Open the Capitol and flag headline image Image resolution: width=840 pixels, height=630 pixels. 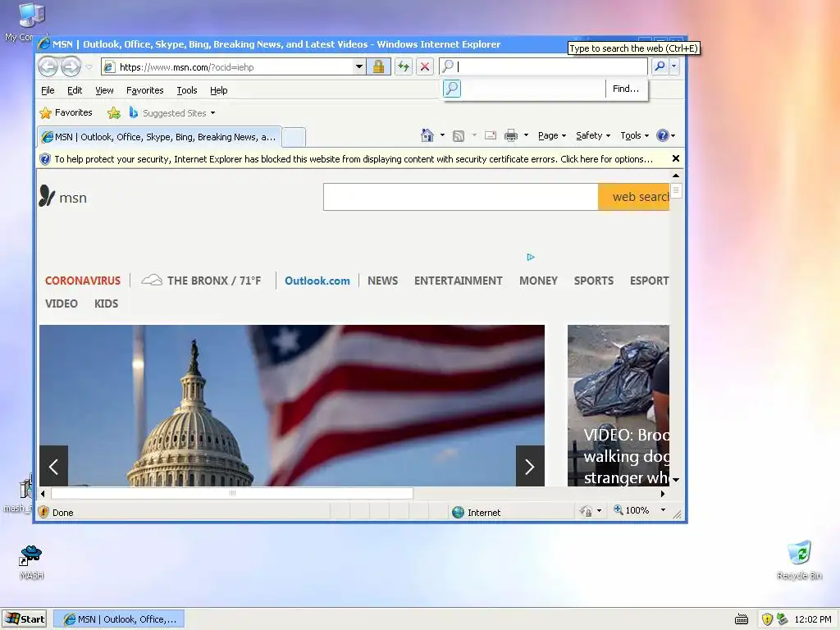coord(292,405)
